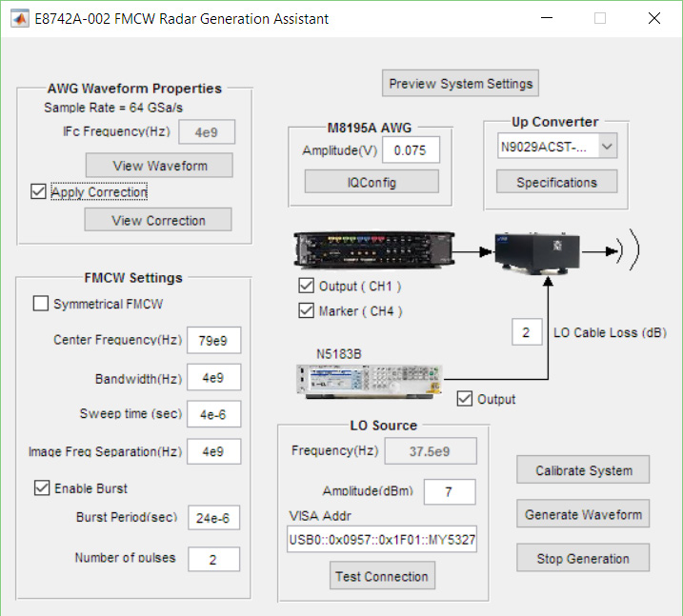The width and height of the screenshot is (683, 616).
Task: Uncheck the LO source Output checkbox
Action: point(465,399)
